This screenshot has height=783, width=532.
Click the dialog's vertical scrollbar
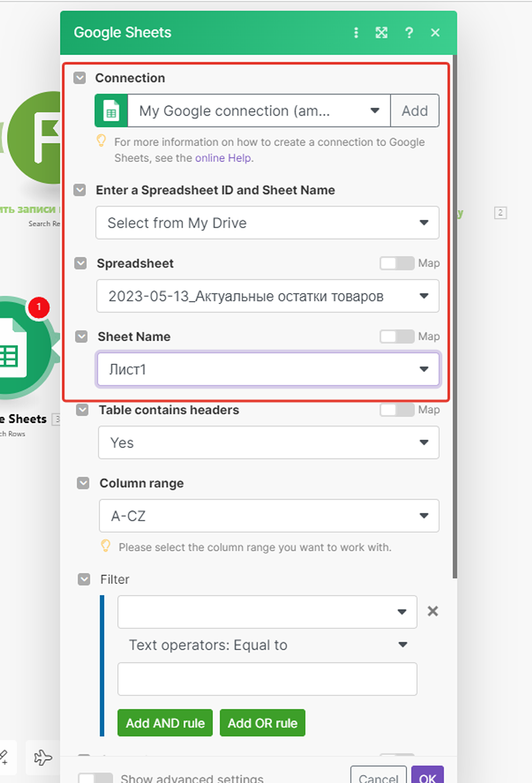click(455, 317)
